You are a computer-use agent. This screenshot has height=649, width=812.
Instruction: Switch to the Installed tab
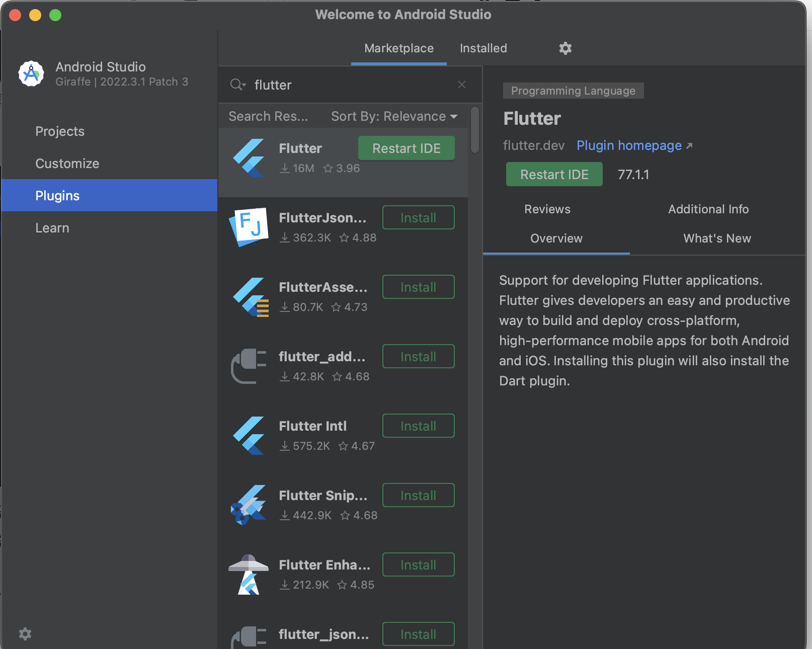click(483, 48)
